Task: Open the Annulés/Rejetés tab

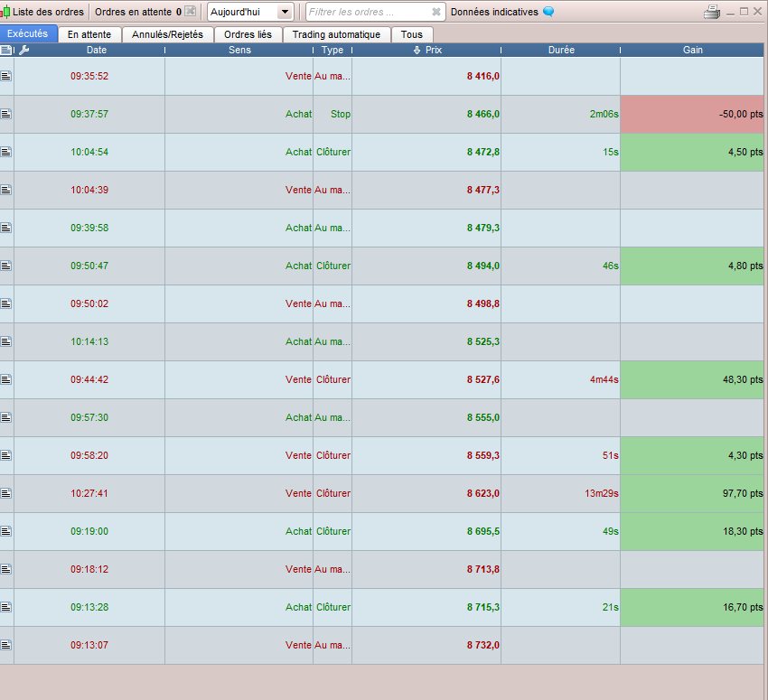Action: click(x=167, y=34)
